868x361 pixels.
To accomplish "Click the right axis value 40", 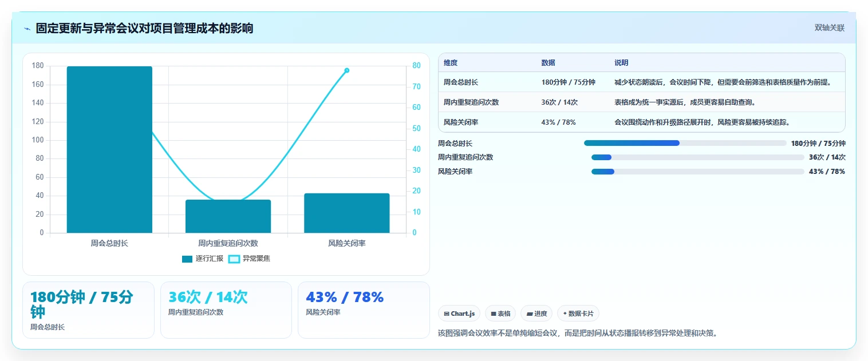I will point(416,149).
